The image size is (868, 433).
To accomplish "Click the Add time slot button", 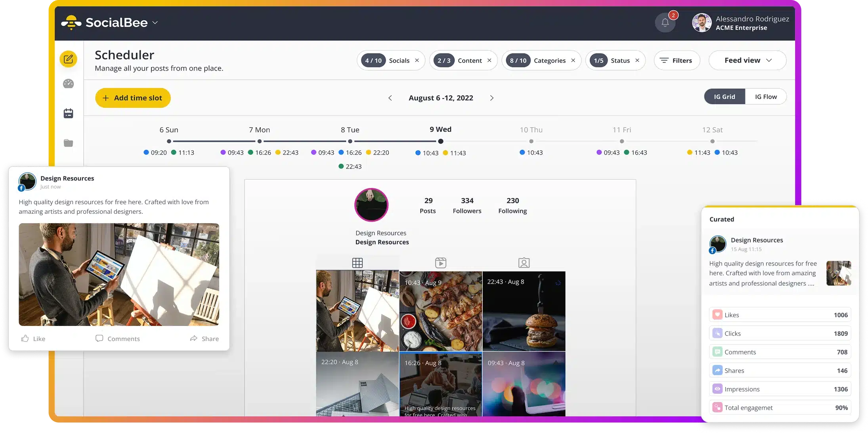I will [x=133, y=98].
